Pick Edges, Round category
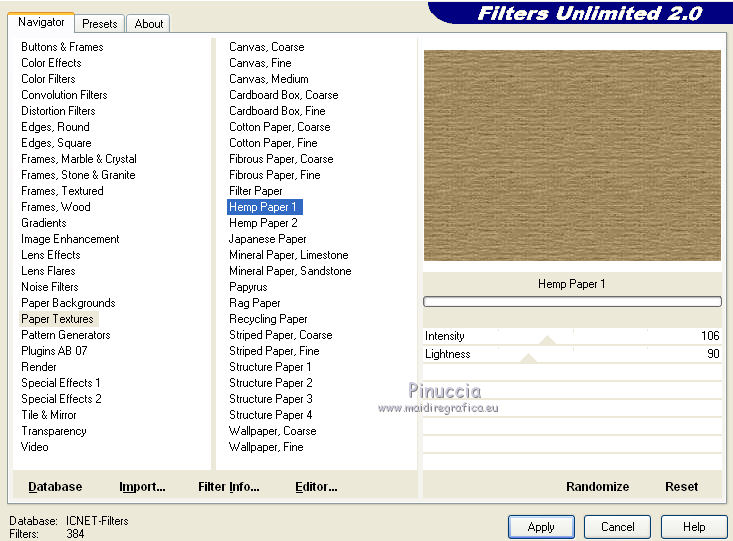 pos(55,127)
